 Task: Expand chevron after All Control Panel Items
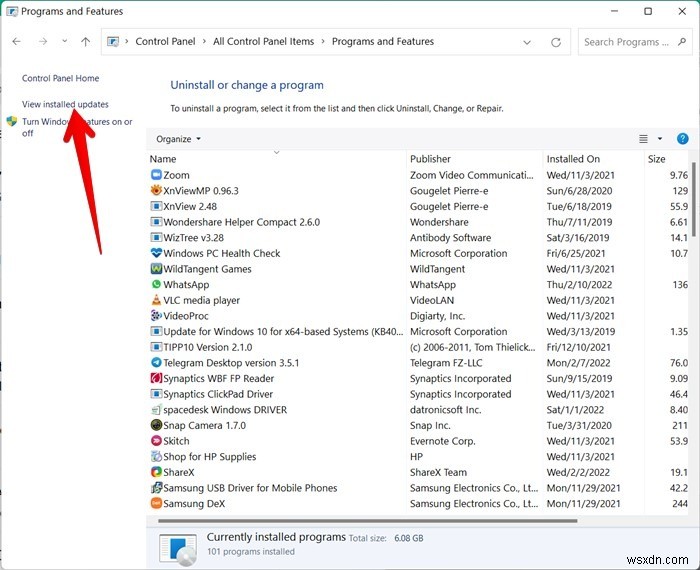coord(323,42)
